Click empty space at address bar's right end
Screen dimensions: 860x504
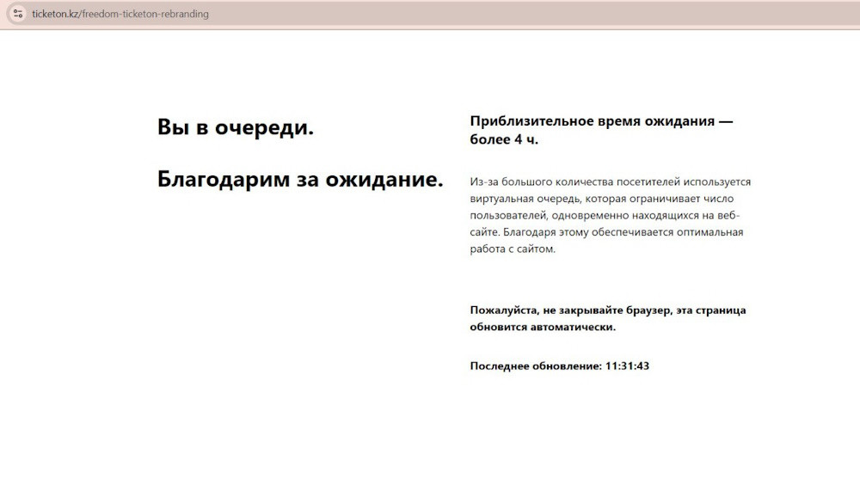click(602, 15)
